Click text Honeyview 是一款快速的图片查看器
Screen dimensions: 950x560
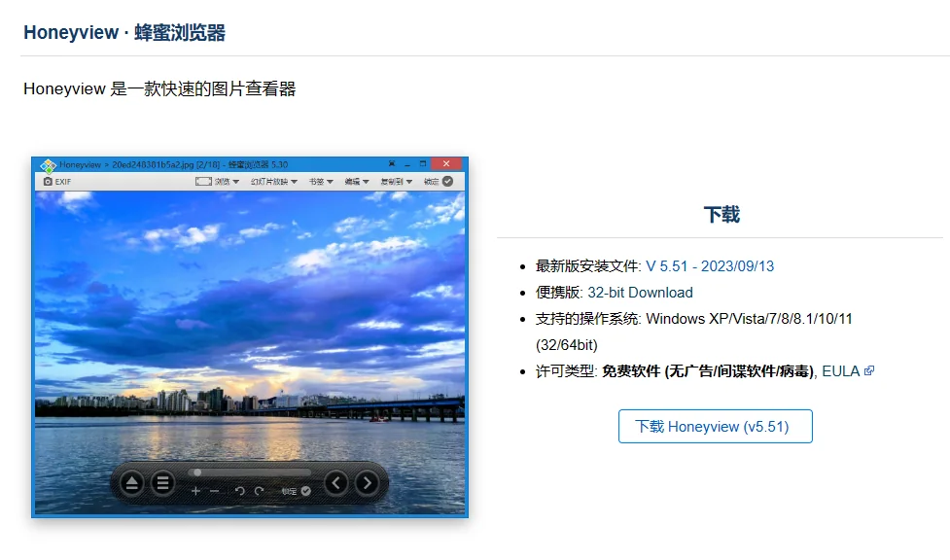[159, 88]
